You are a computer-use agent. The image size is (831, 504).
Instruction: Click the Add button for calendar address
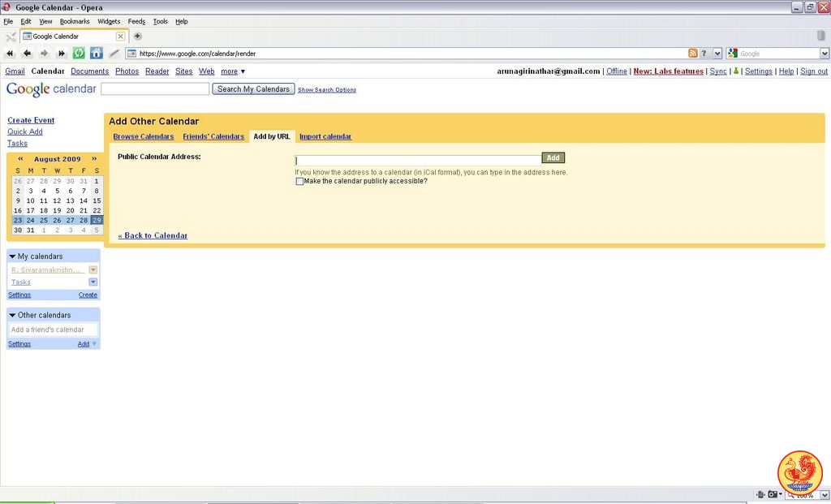click(x=553, y=157)
